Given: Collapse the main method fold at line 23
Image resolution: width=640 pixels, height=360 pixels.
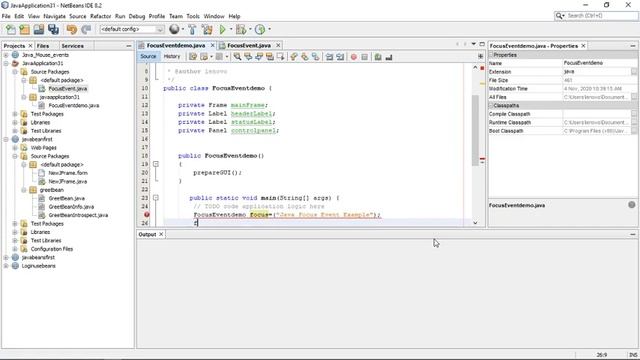Looking at the screenshot, I should click(156, 198).
